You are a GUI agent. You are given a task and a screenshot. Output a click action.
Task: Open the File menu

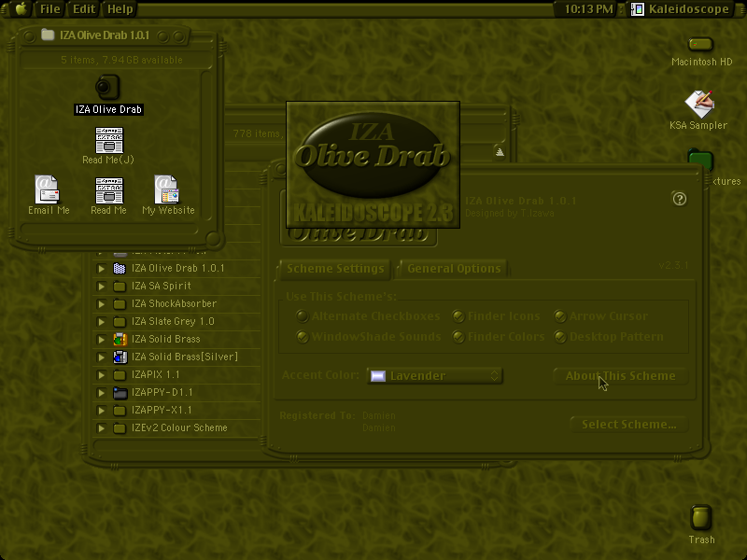[50, 9]
